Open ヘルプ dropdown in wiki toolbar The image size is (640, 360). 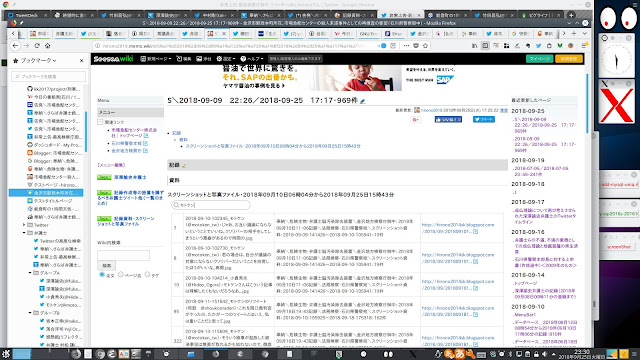point(251,59)
